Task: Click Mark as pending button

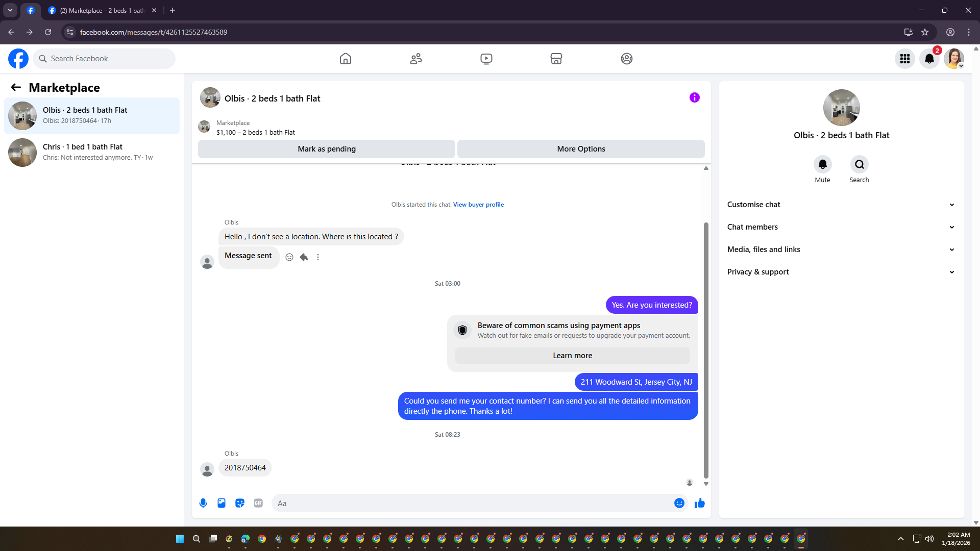Action: click(327, 149)
